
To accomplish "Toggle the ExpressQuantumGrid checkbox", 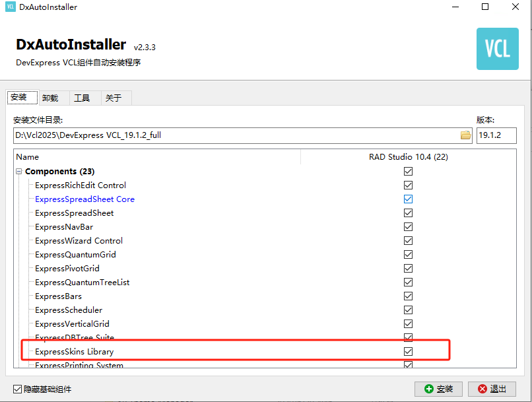I will click(x=408, y=255).
